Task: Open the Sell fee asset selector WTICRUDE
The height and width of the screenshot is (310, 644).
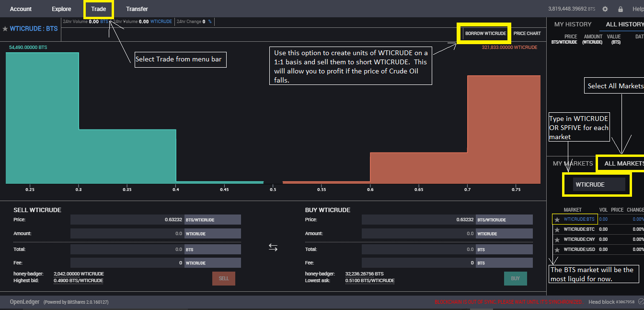Action: (213, 263)
